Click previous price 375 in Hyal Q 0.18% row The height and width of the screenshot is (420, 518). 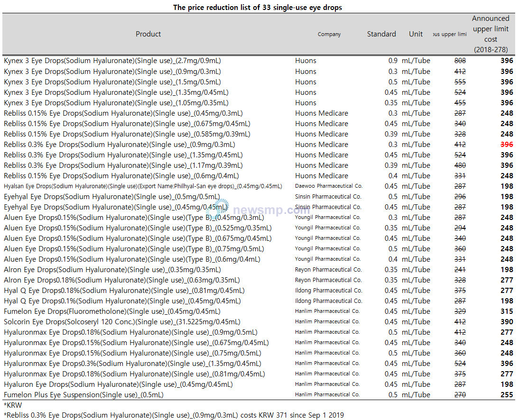pyautogui.click(x=460, y=291)
